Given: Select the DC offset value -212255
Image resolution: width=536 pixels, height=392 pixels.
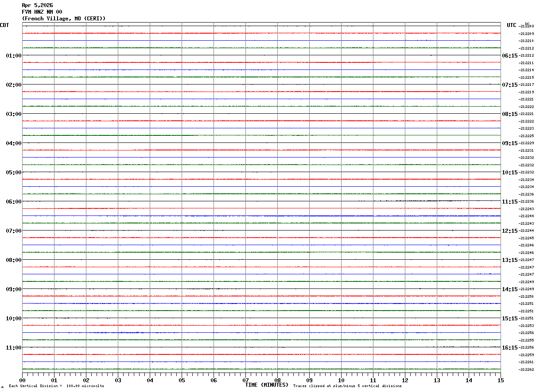Looking at the screenshot, I should pyautogui.click(x=526, y=340).
